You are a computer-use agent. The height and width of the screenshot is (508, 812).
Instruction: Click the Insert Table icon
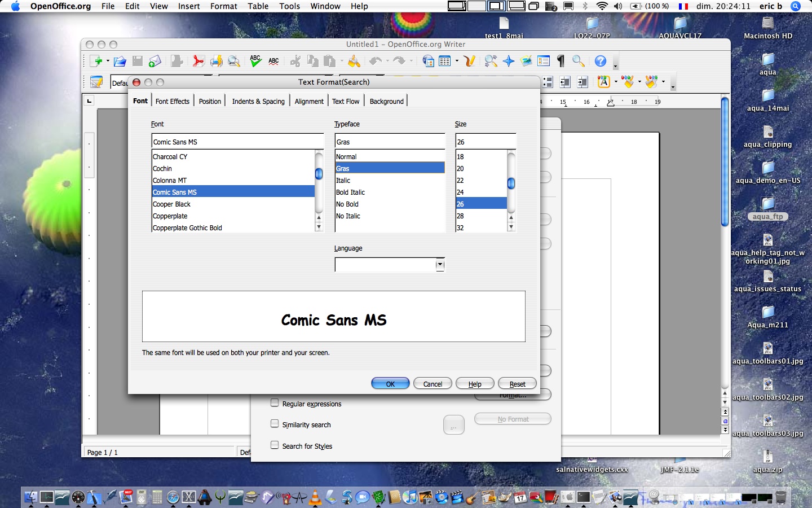(445, 61)
